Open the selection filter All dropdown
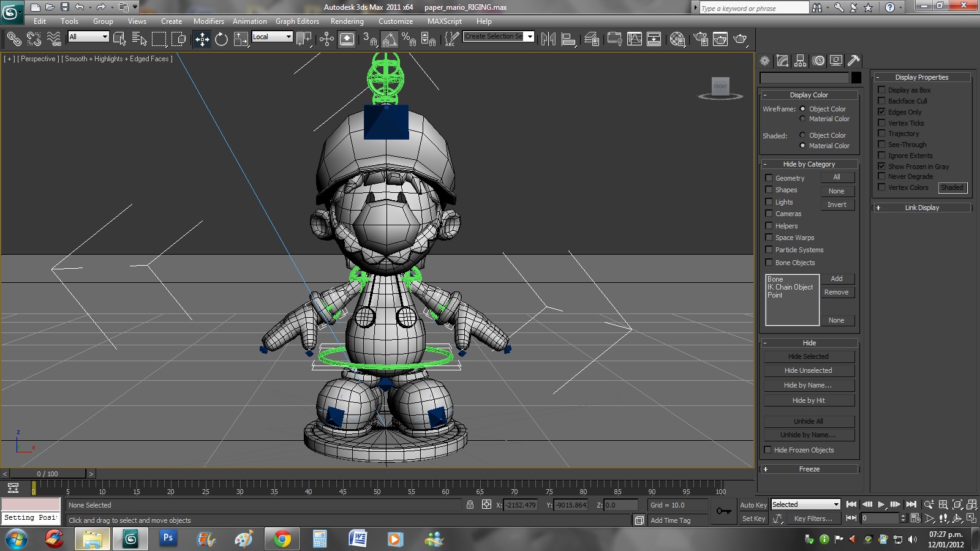 (88, 37)
